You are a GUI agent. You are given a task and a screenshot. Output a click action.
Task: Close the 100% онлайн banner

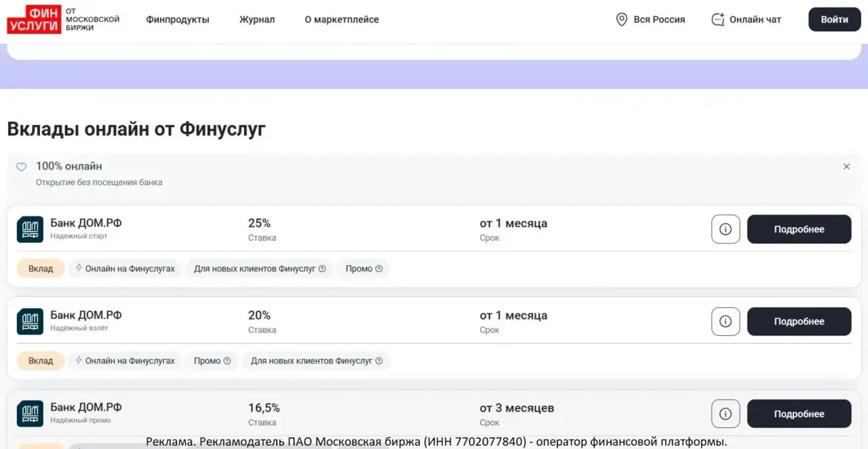pyautogui.click(x=846, y=166)
